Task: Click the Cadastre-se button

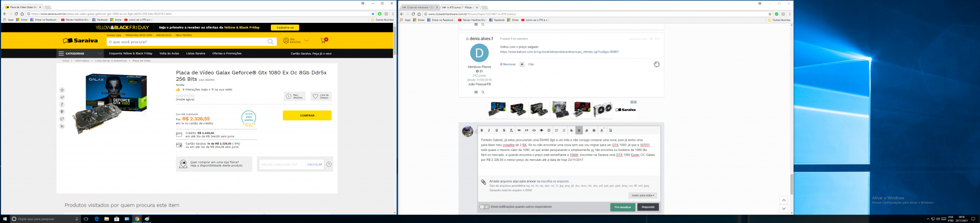Action: point(285,28)
